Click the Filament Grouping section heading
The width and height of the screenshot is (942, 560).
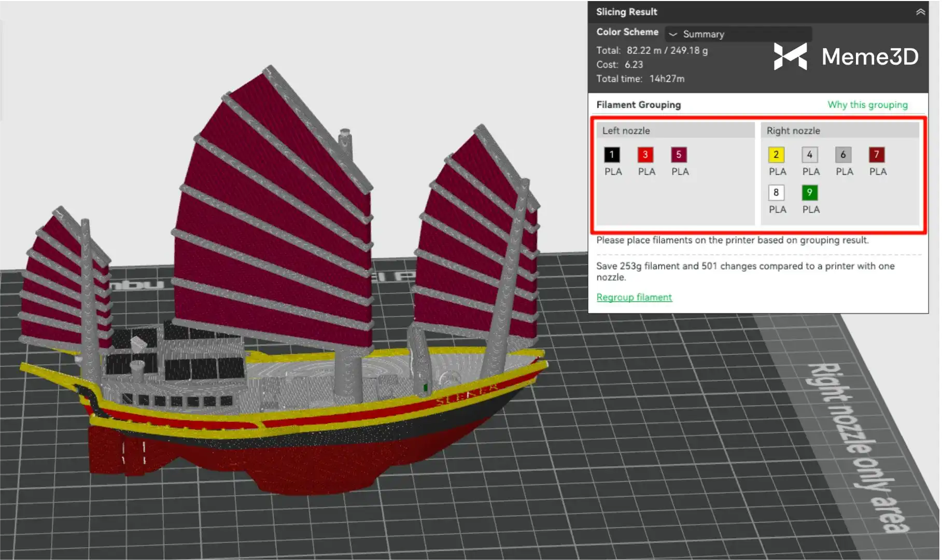click(x=638, y=105)
